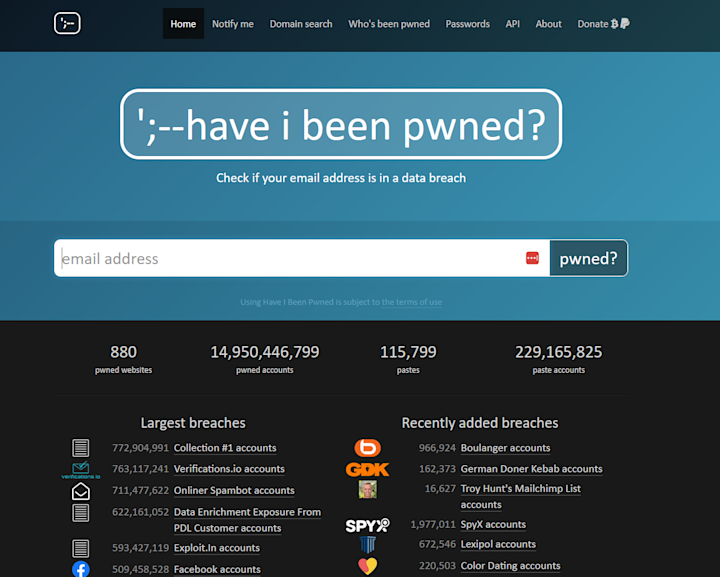Click the Facebook logo icon

(x=81, y=569)
